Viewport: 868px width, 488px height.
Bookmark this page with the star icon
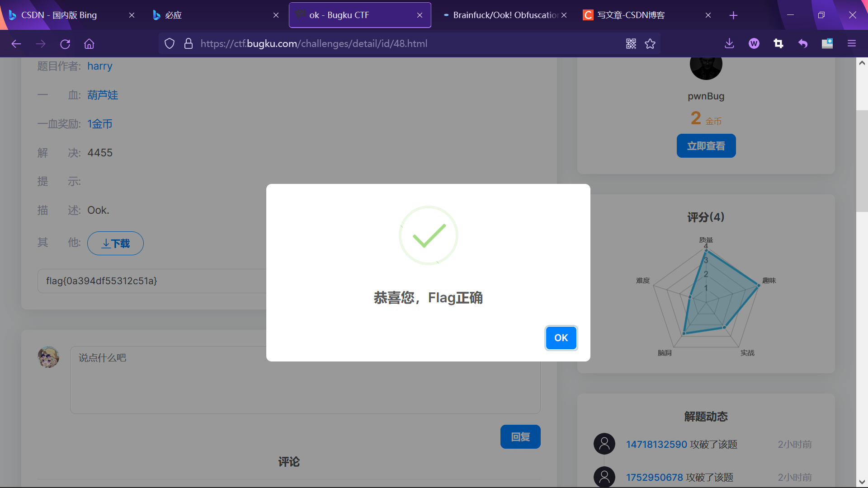click(x=650, y=44)
